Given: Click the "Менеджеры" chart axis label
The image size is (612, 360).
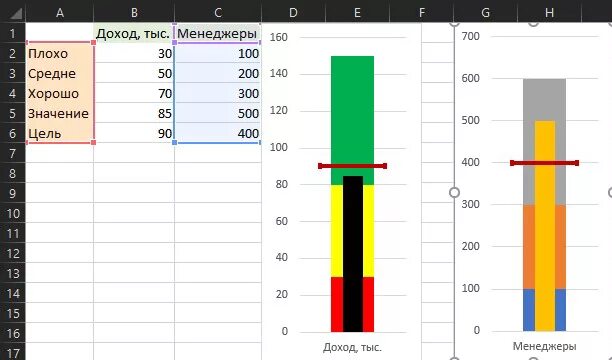Looking at the screenshot, I should pos(544,346).
